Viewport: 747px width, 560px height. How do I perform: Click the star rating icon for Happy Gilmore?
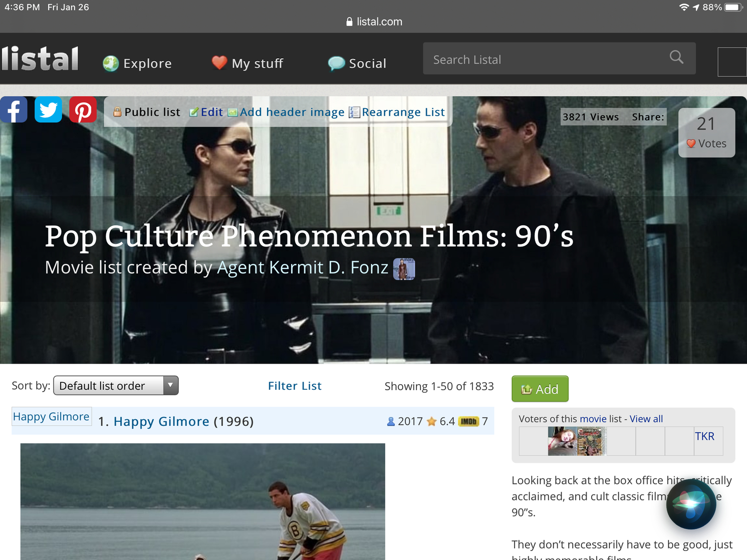432,421
